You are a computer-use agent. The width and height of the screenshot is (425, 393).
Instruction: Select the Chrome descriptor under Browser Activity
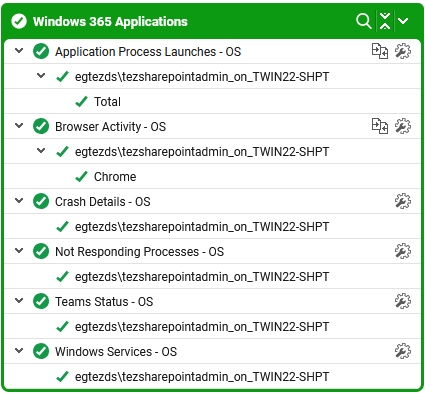115,177
